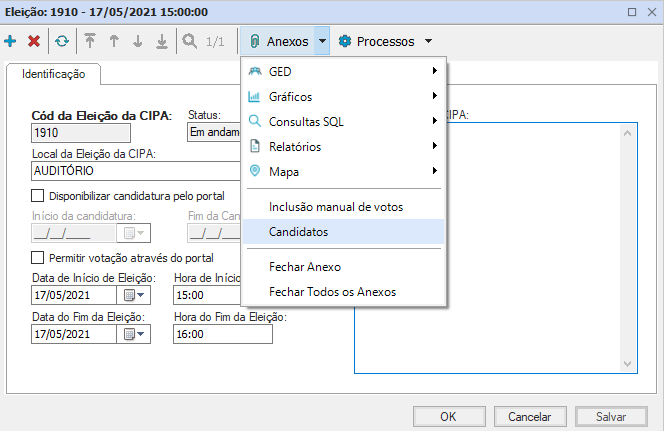Click the blue plus add record icon
Image resolution: width=664 pixels, height=431 pixels.
(11, 42)
